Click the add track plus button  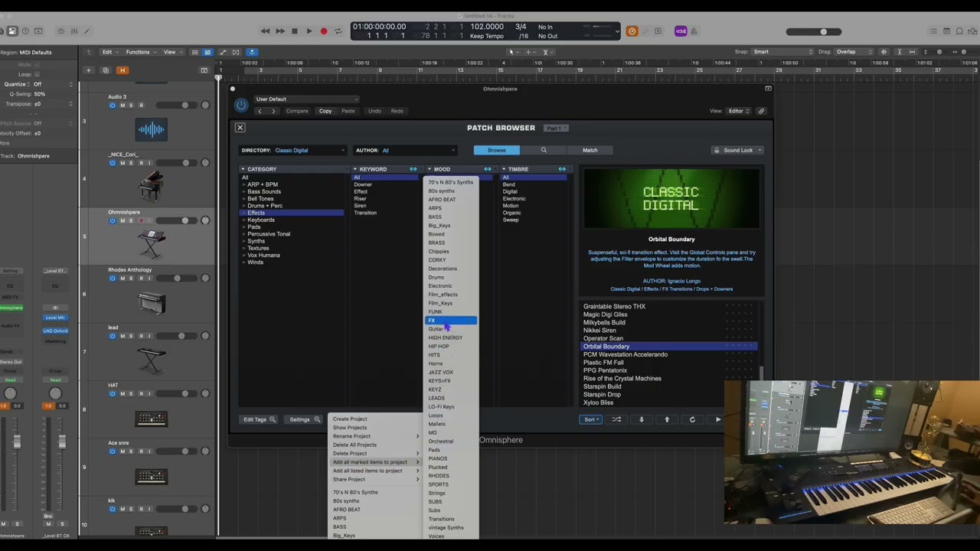click(88, 70)
